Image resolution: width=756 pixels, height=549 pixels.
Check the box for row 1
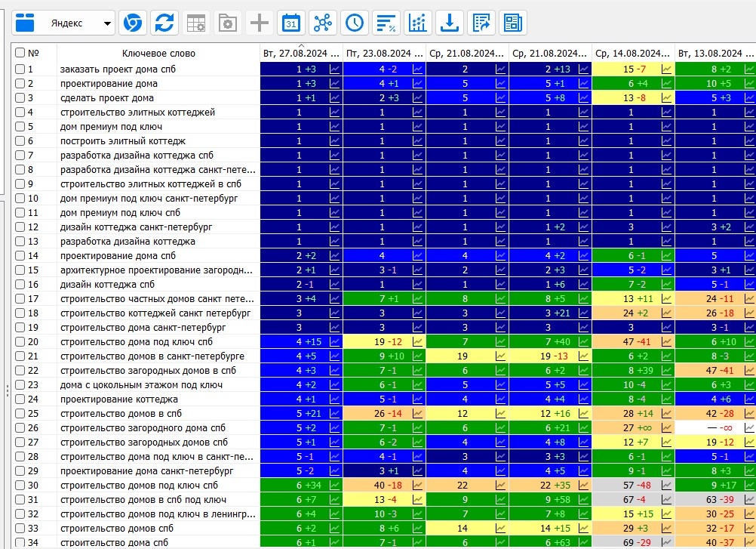pyautogui.click(x=20, y=69)
